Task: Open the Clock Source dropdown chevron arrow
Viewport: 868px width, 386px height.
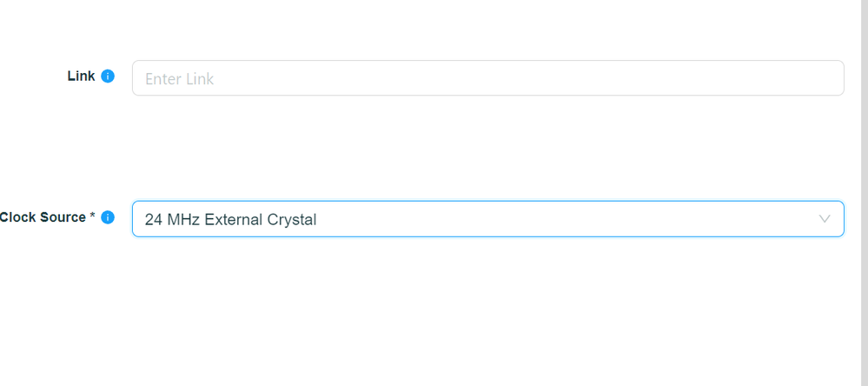Action: (825, 219)
